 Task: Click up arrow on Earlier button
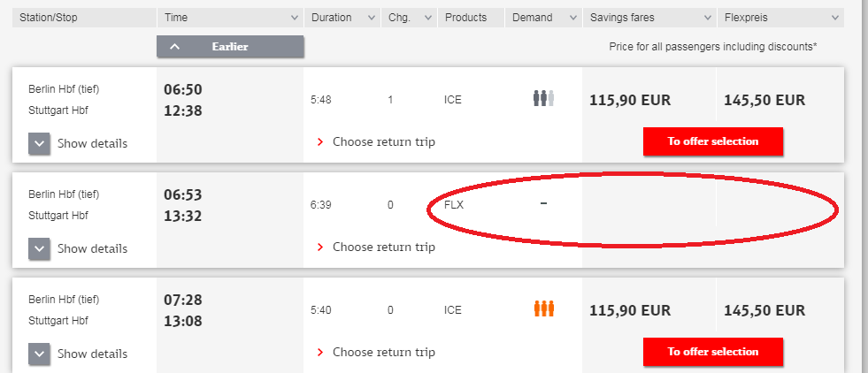tap(175, 47)
